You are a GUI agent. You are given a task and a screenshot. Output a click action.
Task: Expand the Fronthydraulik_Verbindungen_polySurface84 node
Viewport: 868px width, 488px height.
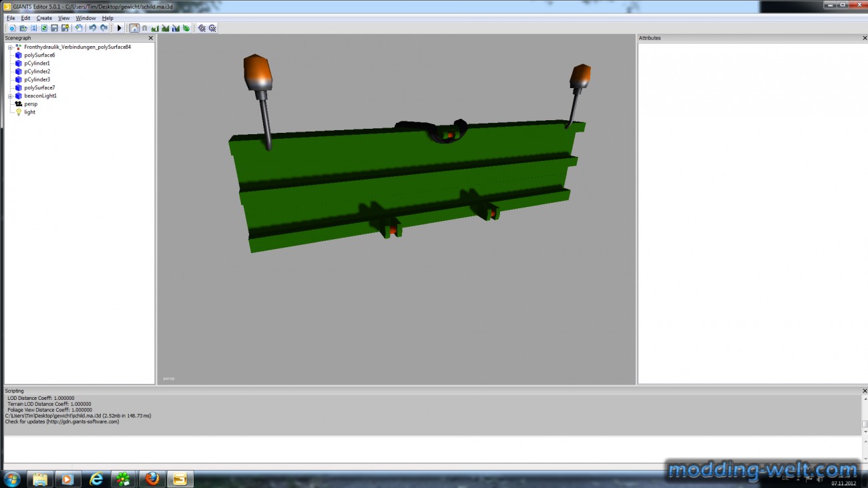(10, 47)
